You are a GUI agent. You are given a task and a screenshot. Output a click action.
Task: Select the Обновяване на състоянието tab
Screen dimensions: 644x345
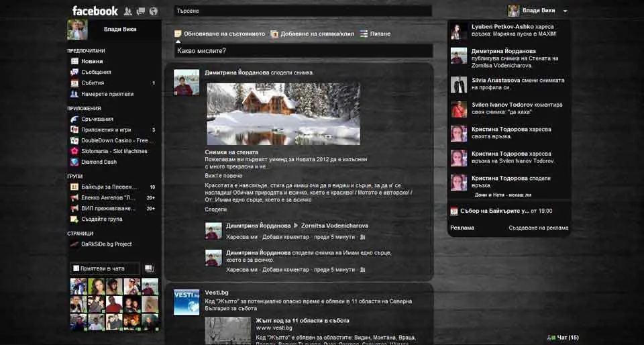pyautogui.click(x=220, y=34)
